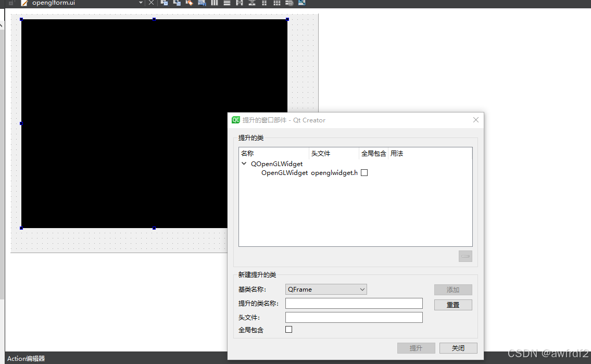Select Edit Buddies mode icon
Screen dimensions: 591x364
189,3
